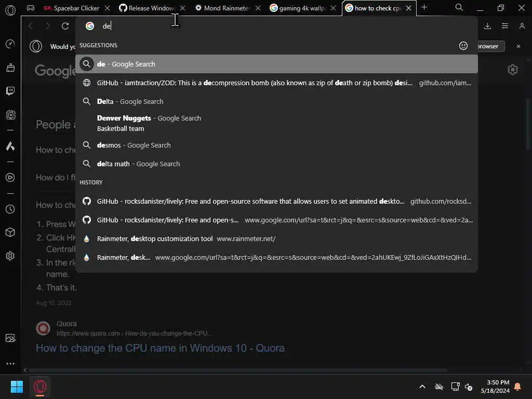Viewport: 532px width, 399px height.
Task: Close the Mond Rainmeter tab
Action: tap(258, 8)
